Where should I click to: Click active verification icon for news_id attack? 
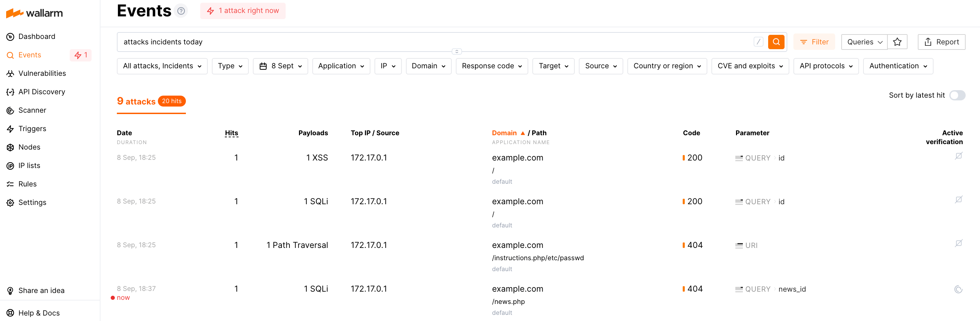pyautogui.click(x=958, y=290)
